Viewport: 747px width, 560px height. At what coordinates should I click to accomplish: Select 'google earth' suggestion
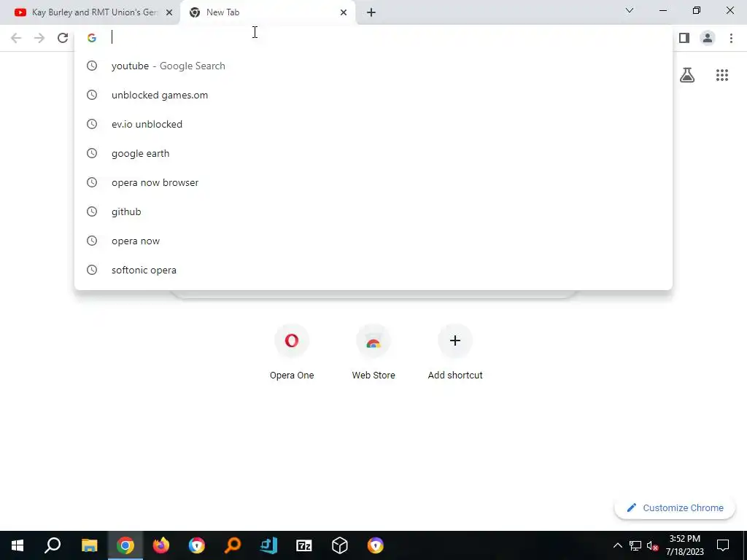[373, 153]
